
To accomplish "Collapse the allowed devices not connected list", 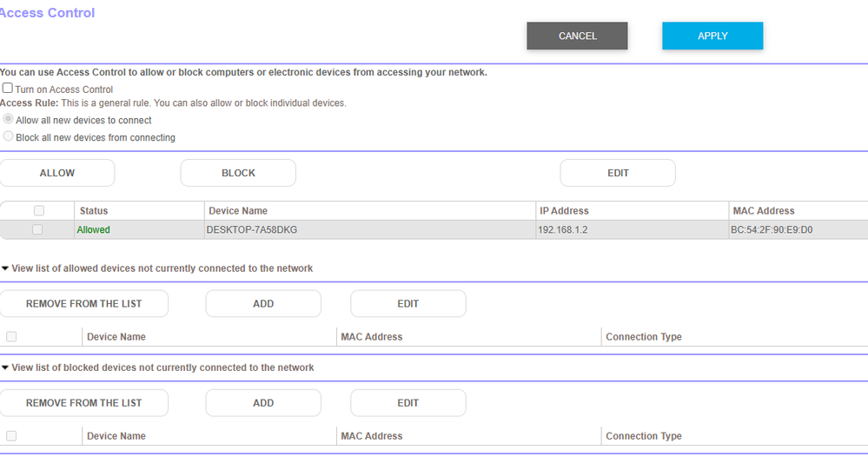I will coord(5,268).
